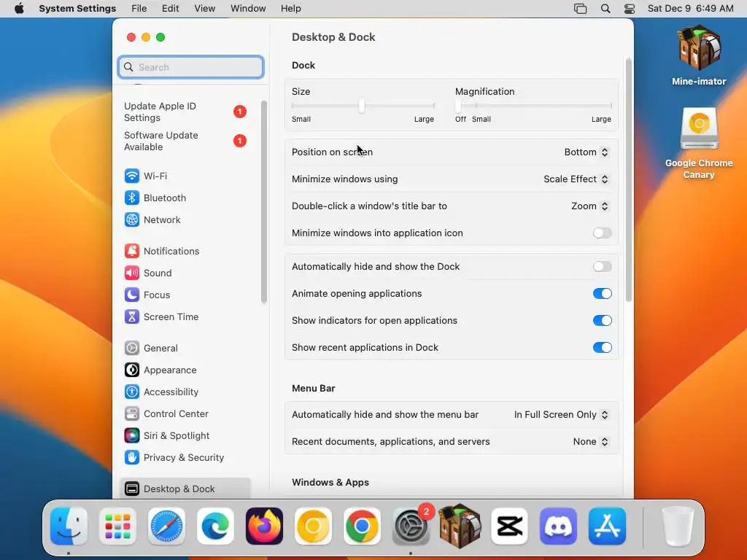Select Desktop & Dock sidebar item
Image resolution: width=747 pixels, height=560 pixels.
[x=185, y=489]
